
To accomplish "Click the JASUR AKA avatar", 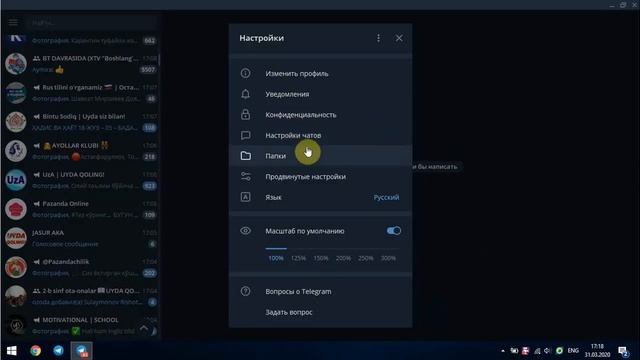I will click(16, 238).
